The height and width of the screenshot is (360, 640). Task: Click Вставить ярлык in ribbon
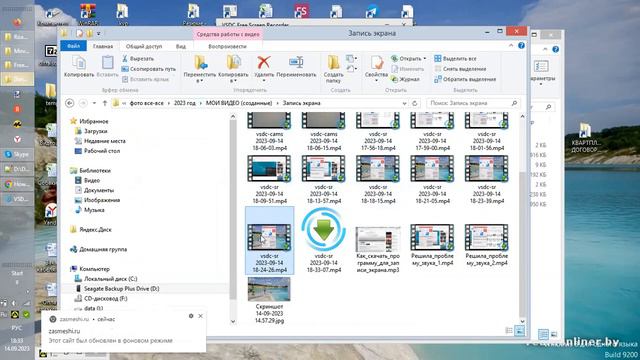click(146, 79)
